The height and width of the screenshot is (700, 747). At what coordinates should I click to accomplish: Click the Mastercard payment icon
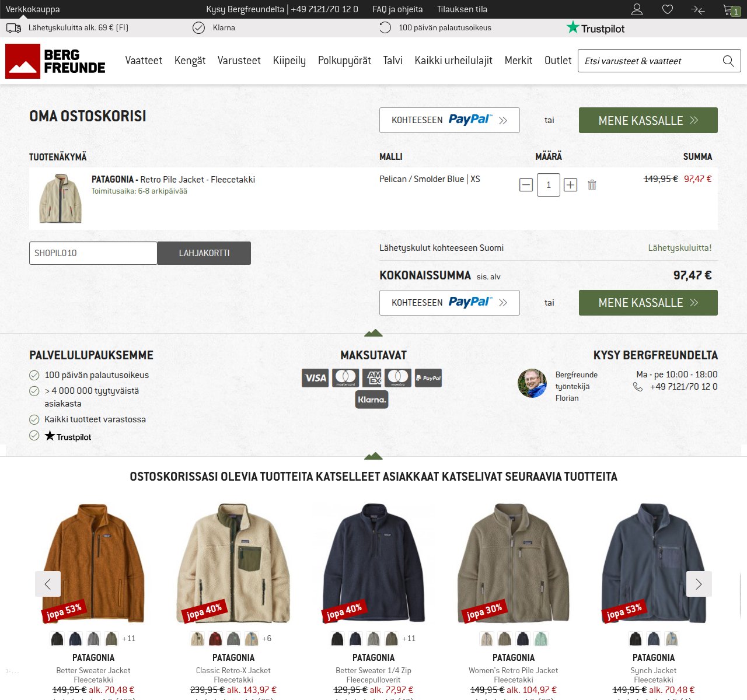(345, 378)
